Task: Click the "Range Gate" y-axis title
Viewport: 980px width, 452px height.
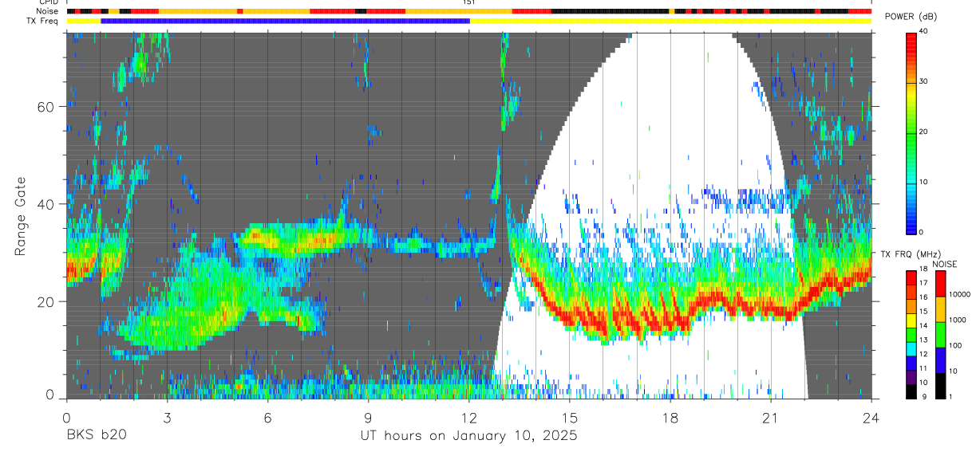Action: click(22, 215)
